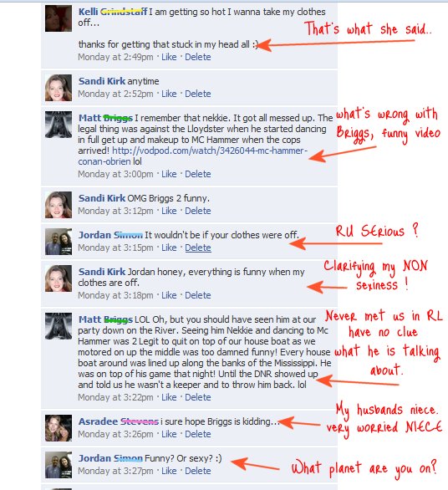The height and width of the screenshot is (490, 448).
Task: Open the vodpod MC Hammer video link
Action: coord(193,156)
